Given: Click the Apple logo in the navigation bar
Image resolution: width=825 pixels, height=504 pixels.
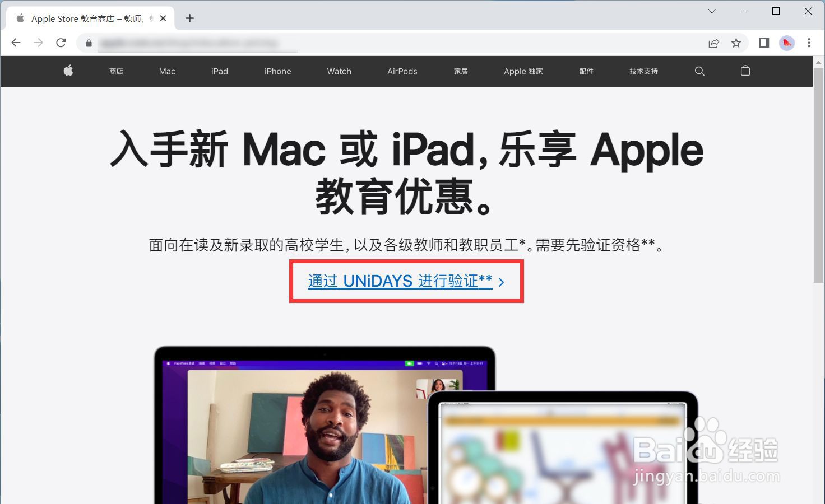Looking at the screenshot, I should pos(68,71).
